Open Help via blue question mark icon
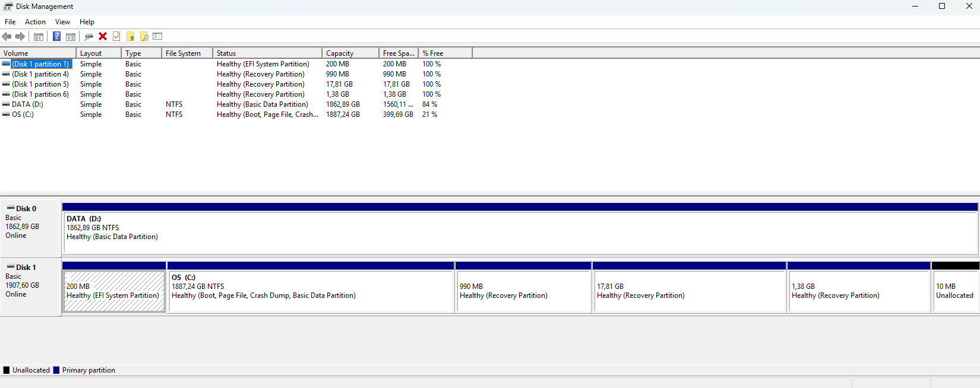Viewport: 980px width, 388px height. point(56,37)
